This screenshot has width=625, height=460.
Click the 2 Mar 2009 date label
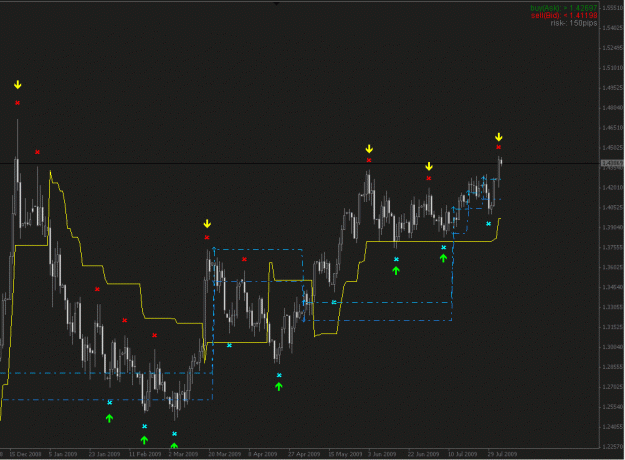(183, 454)
